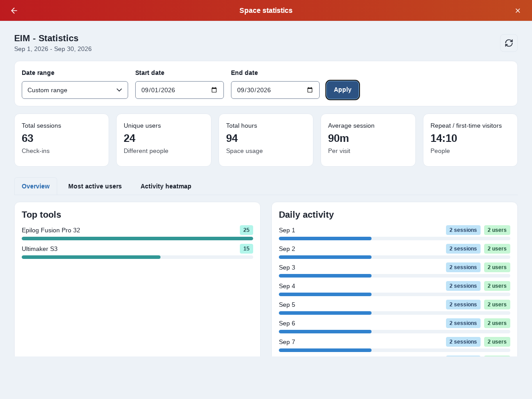Select the Total hours card
This screenshot has width=532, height=399.
[266, 140]
